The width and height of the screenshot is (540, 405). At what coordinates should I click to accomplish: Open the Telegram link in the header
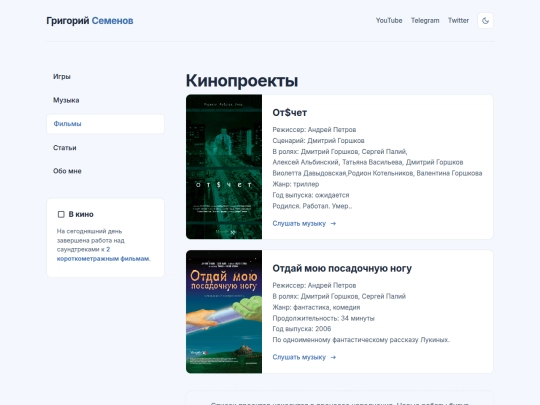click(x=425, y=21)
